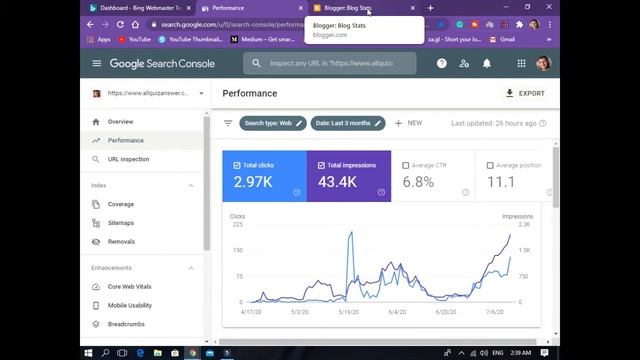The width and height of the screenshot is (640, 360).
Task: Select the Performance browser tab
Action: (251, 8)
